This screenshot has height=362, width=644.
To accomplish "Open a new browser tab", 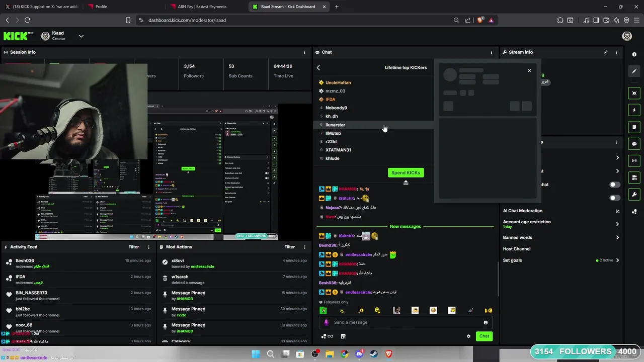I will 337,7.
